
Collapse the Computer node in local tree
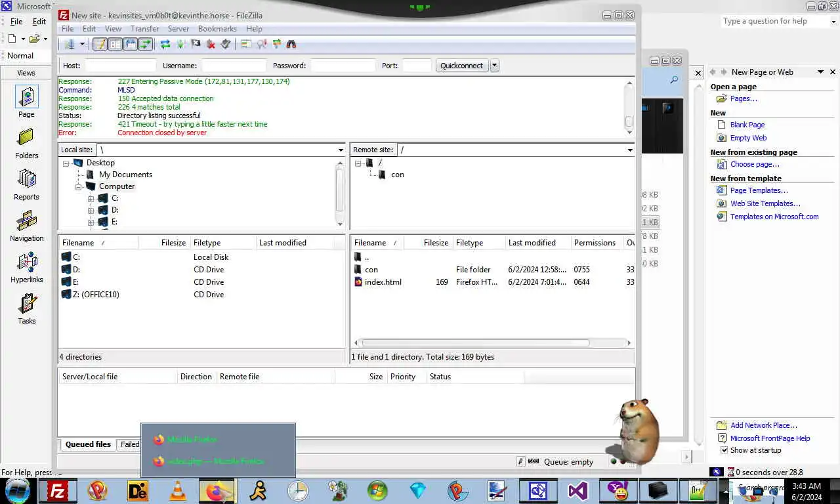[x=78, y=186]
